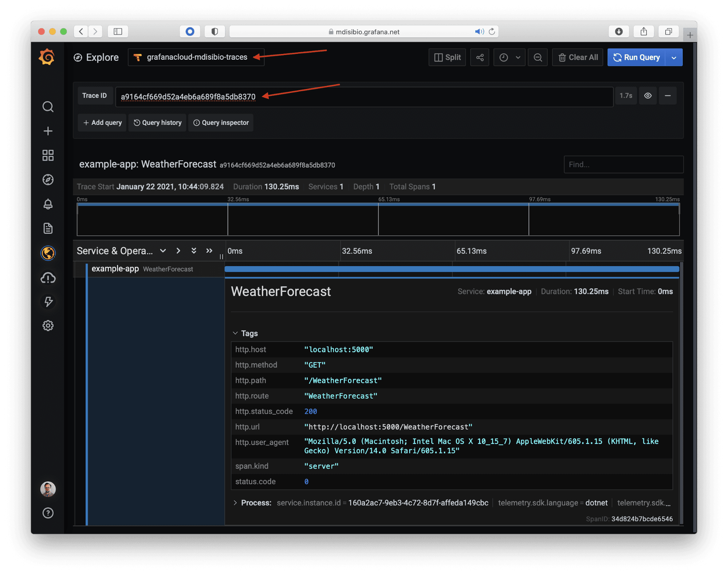
Task: Open the Query inspector tab
Action: pyautogui.click(x=221, y=123)
